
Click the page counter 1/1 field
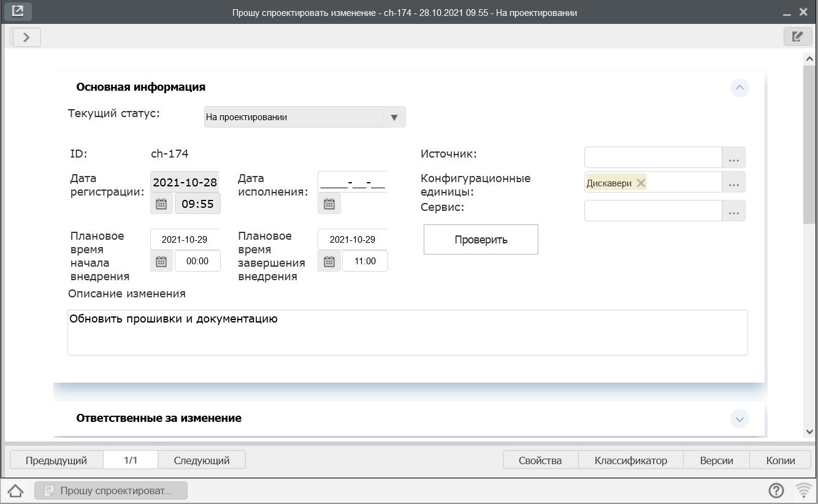(131, 460)
